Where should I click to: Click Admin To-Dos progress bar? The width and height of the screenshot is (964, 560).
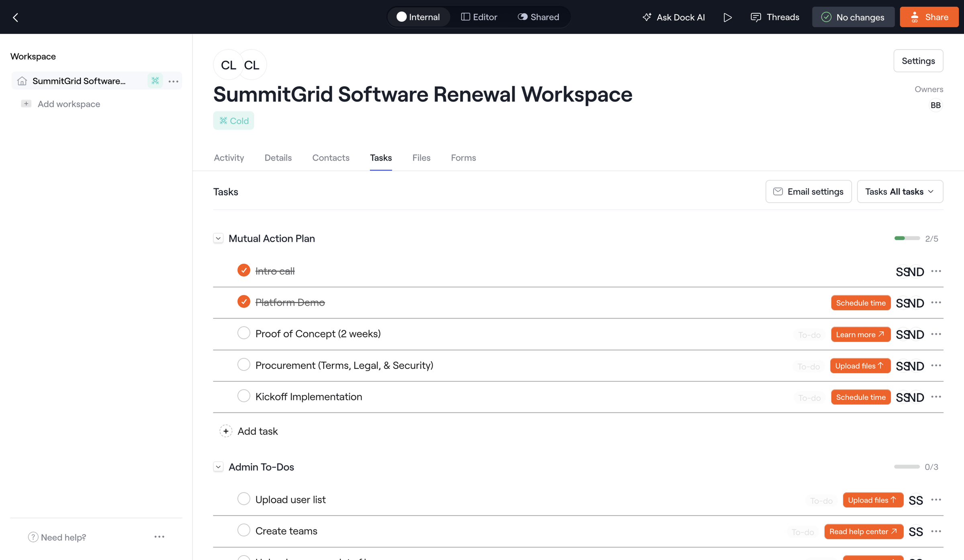click(907, 467)
